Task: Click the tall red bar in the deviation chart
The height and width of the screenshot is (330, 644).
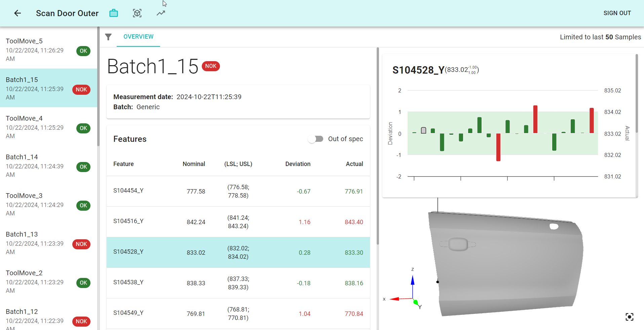Action: pyautogui.click(x=536, y=119)
